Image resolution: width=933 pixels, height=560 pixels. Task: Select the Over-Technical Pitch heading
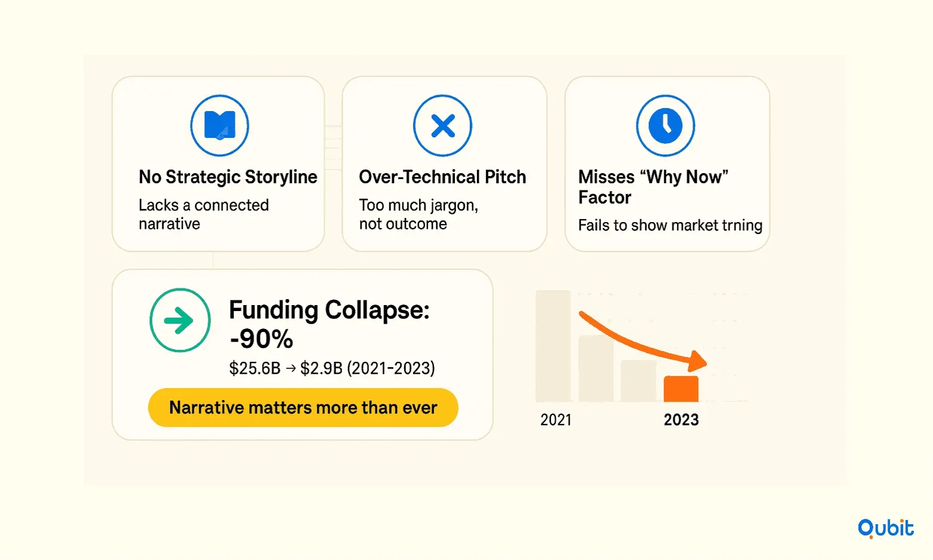coord(442,177)
